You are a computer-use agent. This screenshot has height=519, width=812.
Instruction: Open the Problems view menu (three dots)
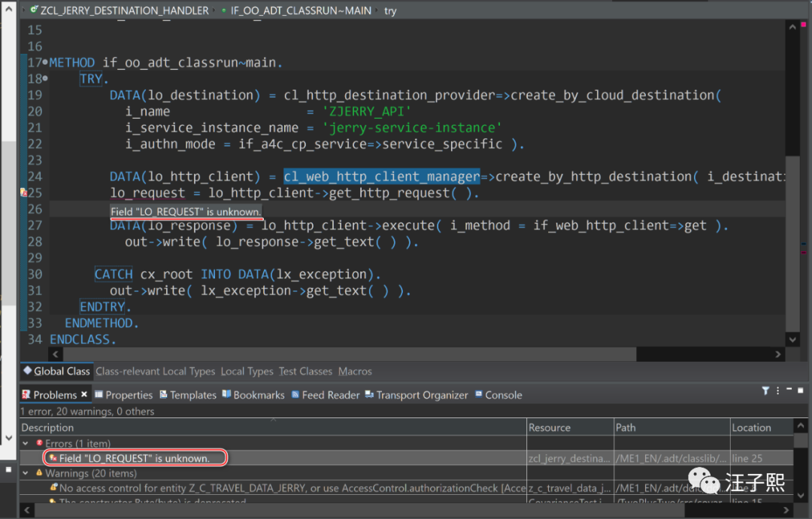(778, 390)
